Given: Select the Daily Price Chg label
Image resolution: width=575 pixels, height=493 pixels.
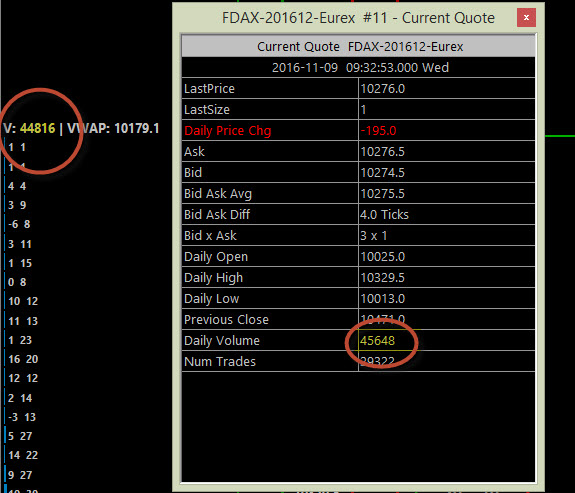Looking at the screenshot, I should (x=227, y=131).
